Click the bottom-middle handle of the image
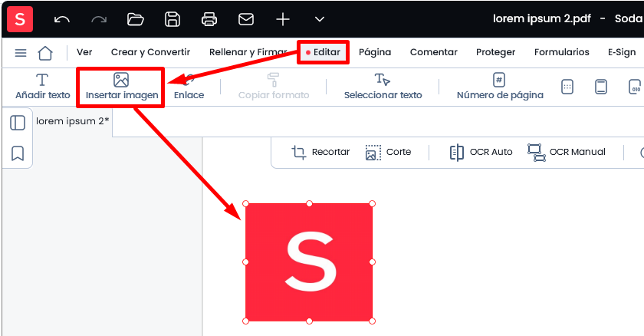 (x=309, y=321)
